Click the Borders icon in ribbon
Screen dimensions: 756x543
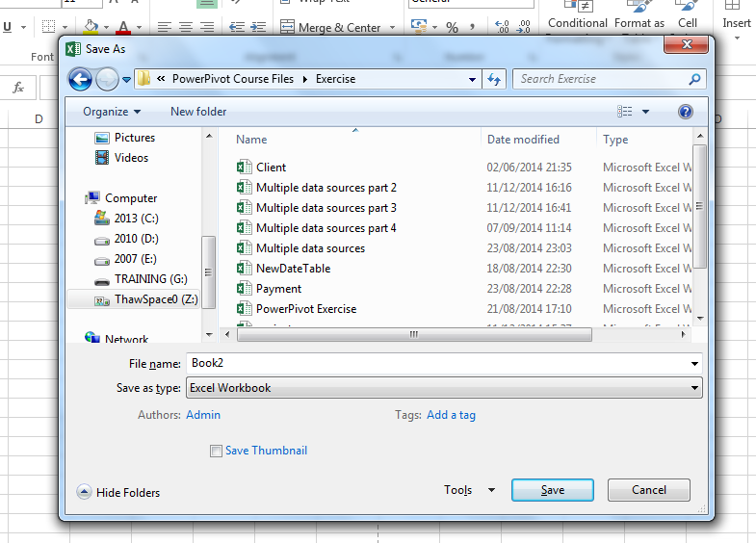pos(48,27)
